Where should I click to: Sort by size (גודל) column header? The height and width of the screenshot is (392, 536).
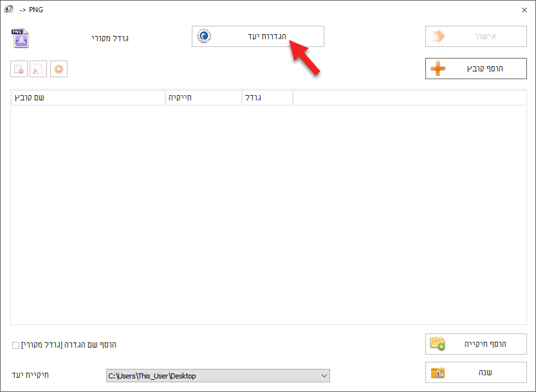(267, 98)
